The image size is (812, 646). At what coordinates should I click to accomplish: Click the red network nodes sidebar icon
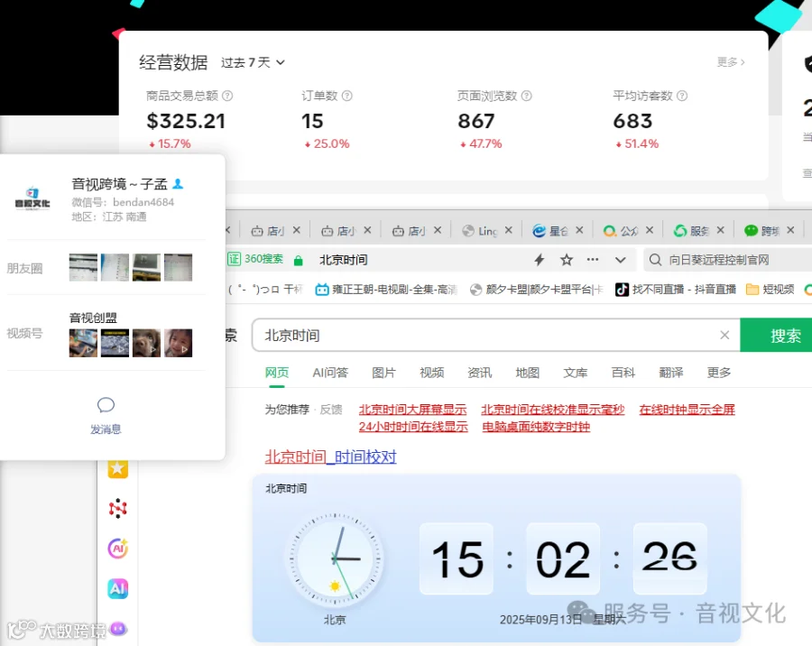[x=117, y=508]
